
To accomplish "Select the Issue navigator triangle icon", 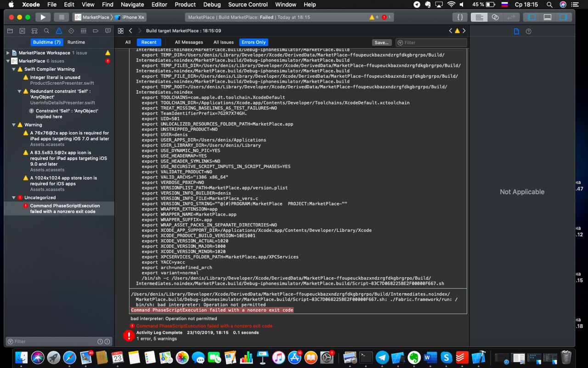I will pos(59,31).
